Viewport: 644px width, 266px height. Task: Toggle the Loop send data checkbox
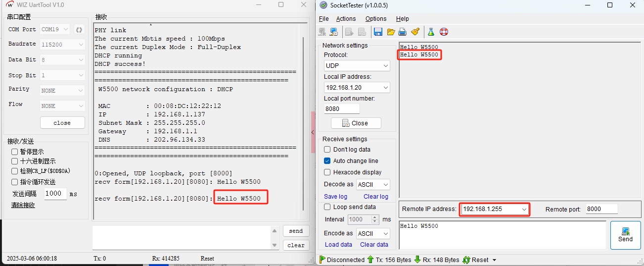[327, 207]
